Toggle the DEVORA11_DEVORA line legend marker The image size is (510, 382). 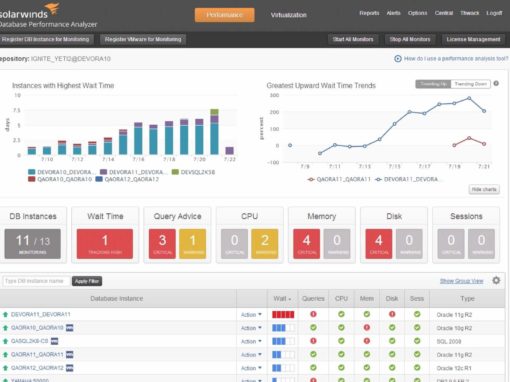[378, 179]
